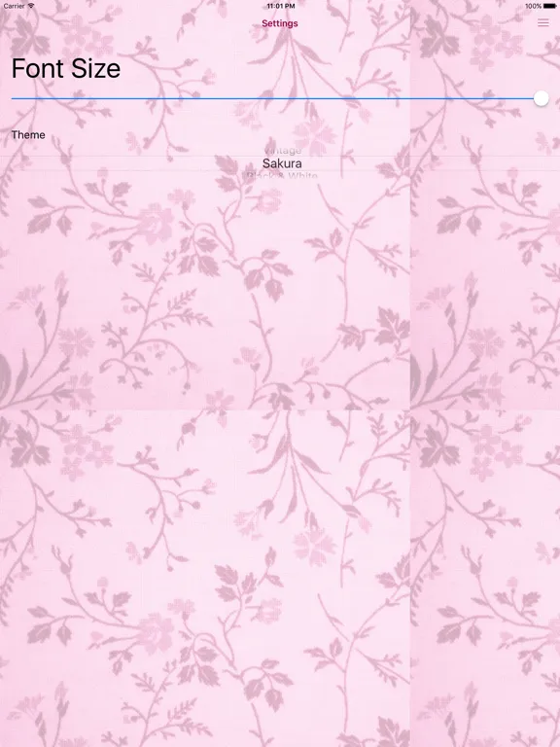Image resolution: width=560 pixels, height=747 pixels.
Task: Click the Font Size heading
Action: tap(66, 68)
